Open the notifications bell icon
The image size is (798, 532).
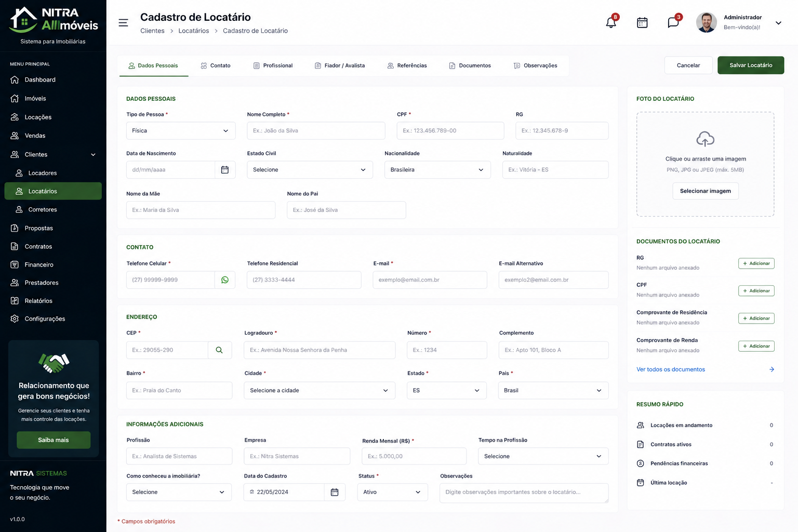(x=611, y=23)
